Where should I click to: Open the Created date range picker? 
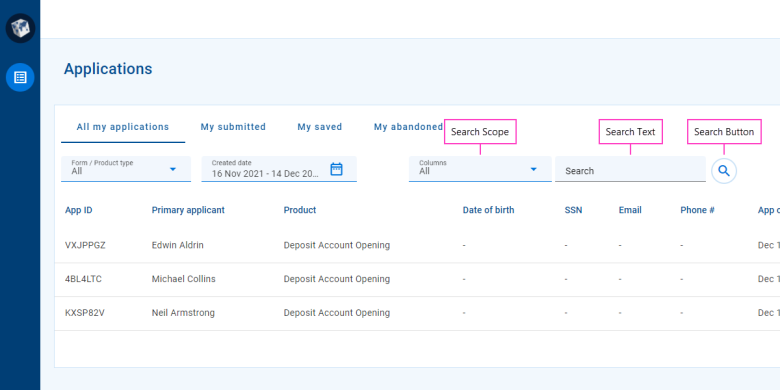pyautogui.click(x=279, y=169)
